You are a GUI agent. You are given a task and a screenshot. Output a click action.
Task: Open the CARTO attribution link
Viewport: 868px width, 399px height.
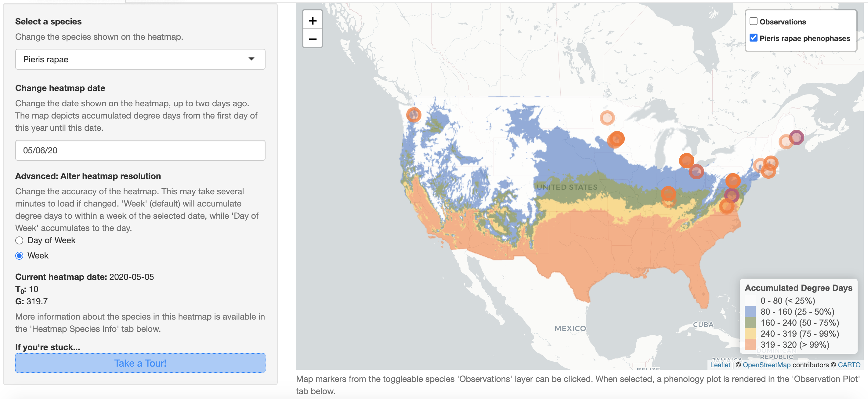pyautogui.click(x=849, y=364)
